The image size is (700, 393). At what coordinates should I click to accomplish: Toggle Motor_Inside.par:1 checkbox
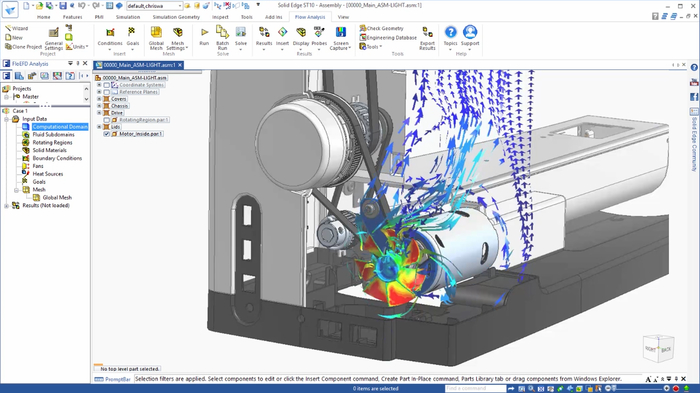107,134
